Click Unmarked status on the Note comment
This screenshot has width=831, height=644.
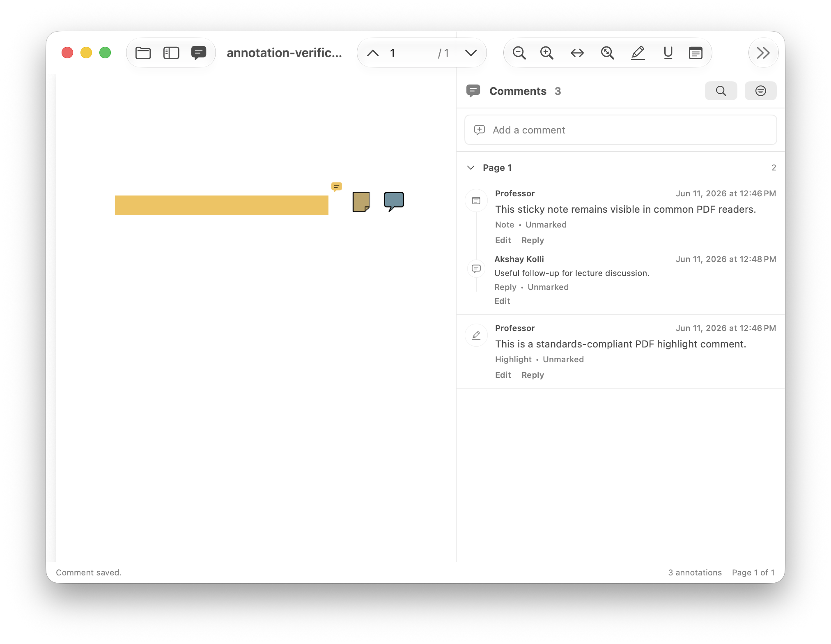(546, 225)
